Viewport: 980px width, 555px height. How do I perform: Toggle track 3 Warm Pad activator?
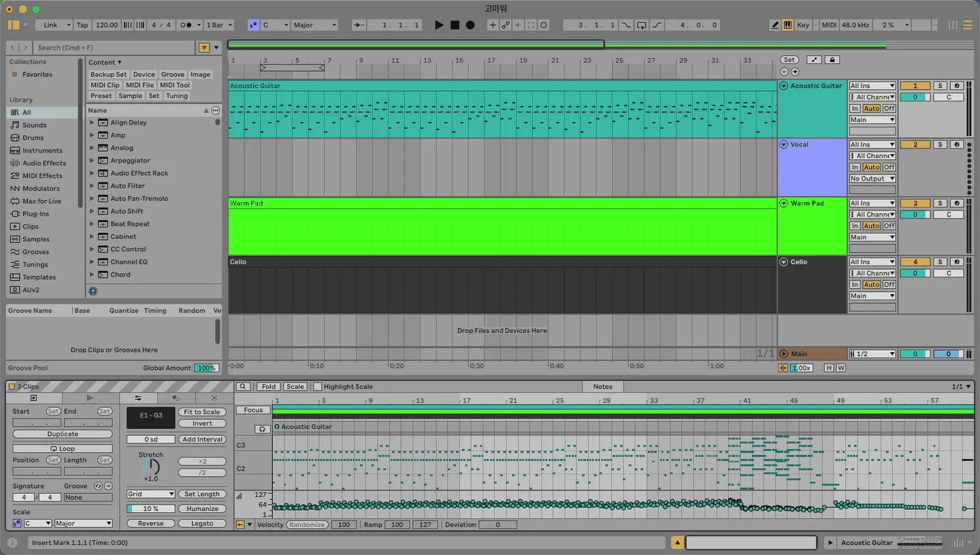coord(915,203)
